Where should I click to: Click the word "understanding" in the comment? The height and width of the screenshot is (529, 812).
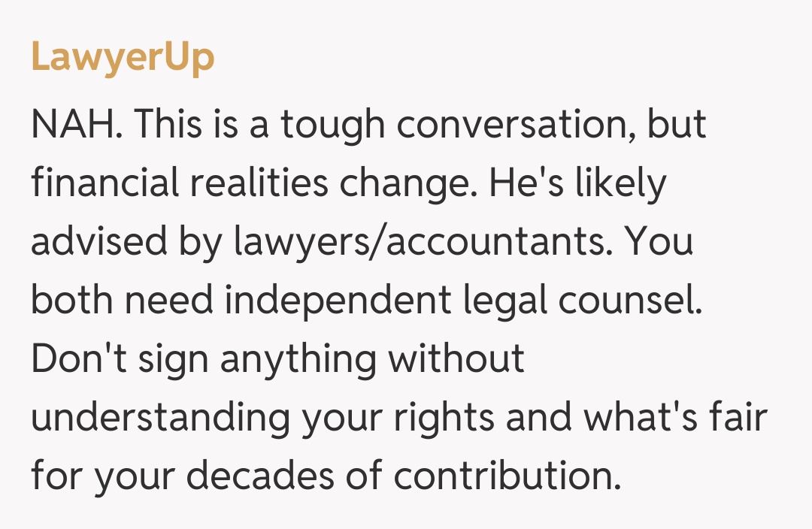[159, 418]
